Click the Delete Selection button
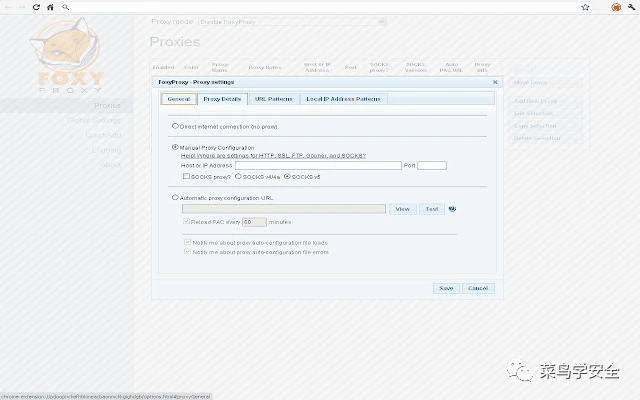The height and width of the screenshot is (400, 640). click(x=545, y=138)
